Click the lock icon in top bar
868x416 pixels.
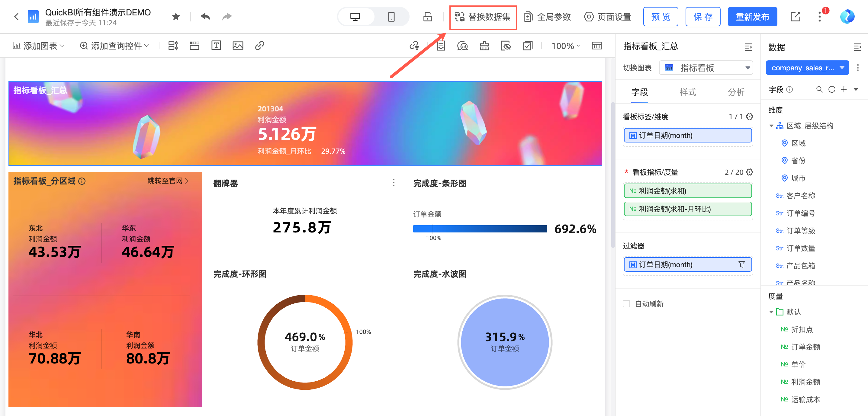tap(427, 17)
